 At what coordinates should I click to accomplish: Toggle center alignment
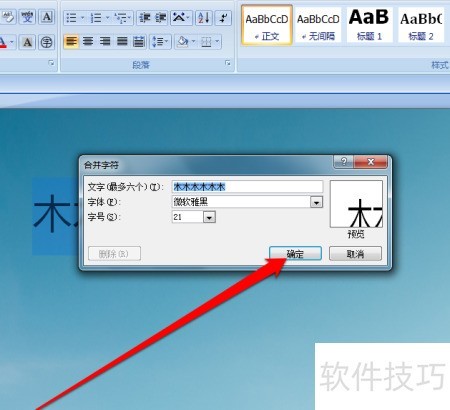coord(88,42)
